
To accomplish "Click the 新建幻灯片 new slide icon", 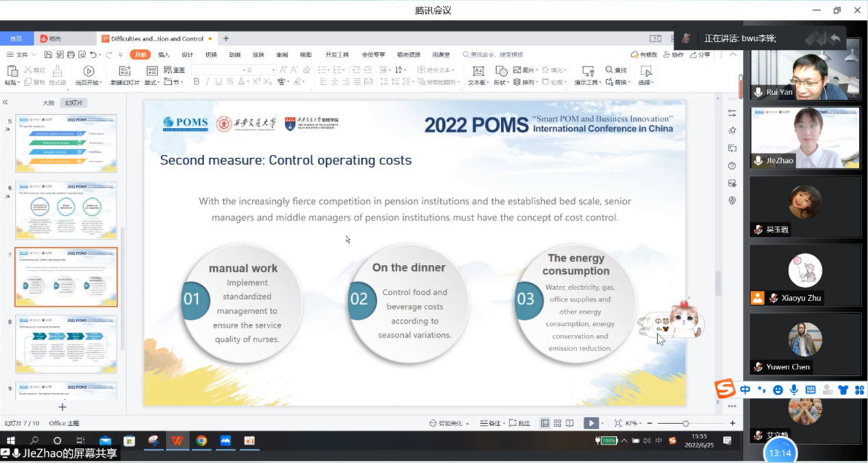I will point(125,71).
